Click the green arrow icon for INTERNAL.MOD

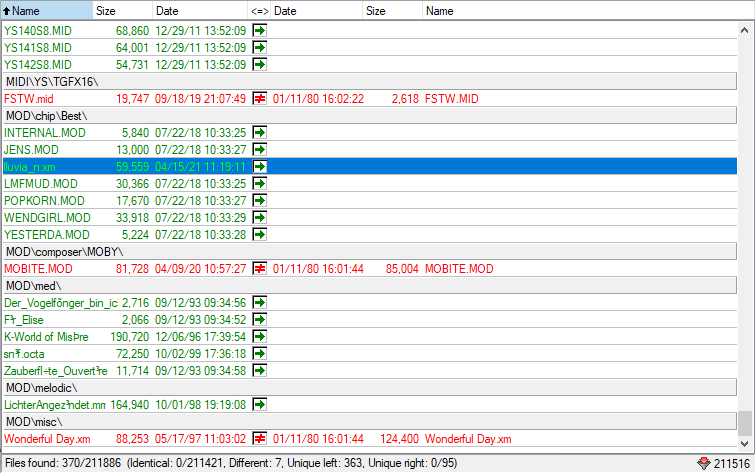(260, 132)
